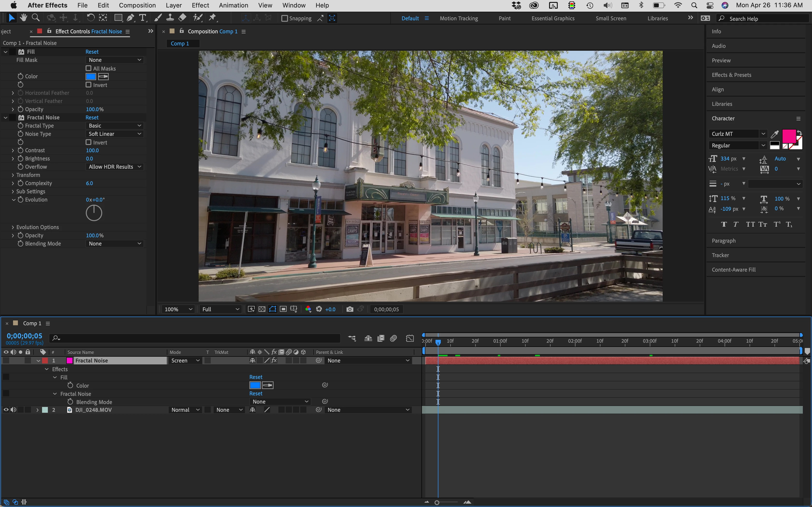Click the Character panel eyedropper icon
This screenshot has height=507, width=812.
point(775,134)
